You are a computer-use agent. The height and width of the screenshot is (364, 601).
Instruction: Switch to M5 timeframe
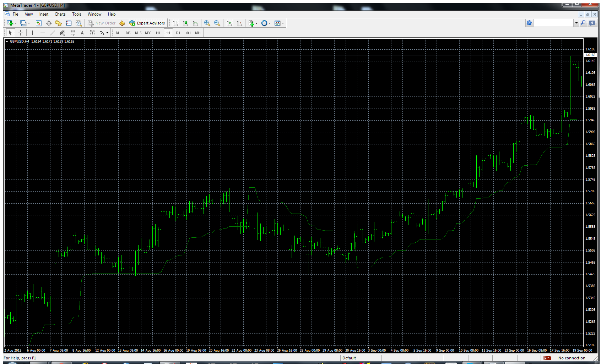coord(128,33)
